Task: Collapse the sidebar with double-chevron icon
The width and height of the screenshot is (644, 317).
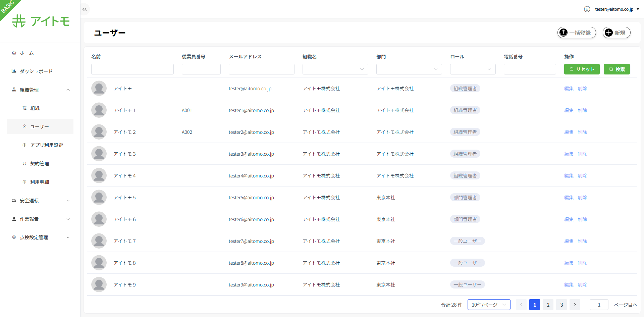Action: pos(85,9)
